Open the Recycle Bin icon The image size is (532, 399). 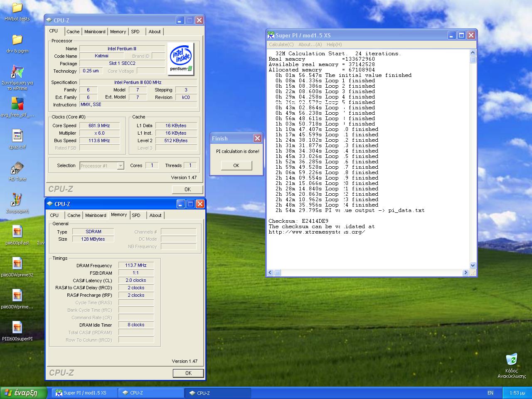click(x=512, y=359)
